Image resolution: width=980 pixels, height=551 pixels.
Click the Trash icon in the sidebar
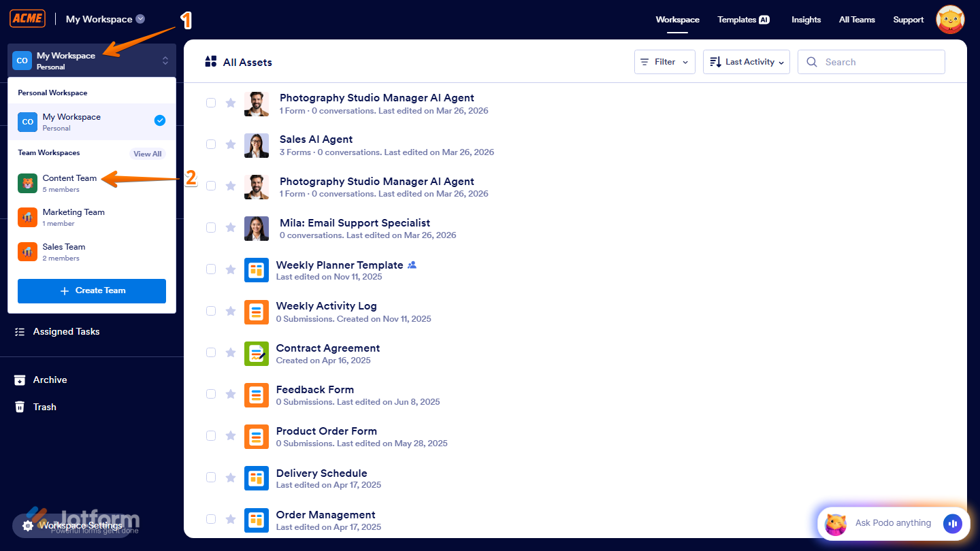(20, 407)
